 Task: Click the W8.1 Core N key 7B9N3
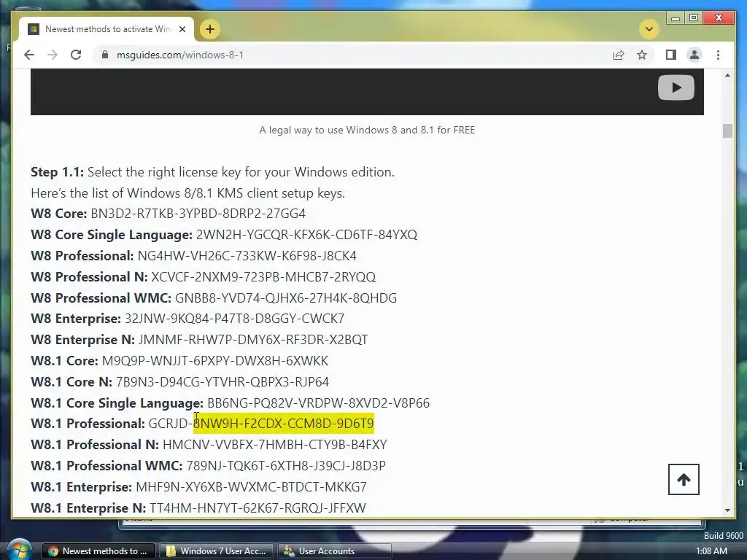(222, 382)
